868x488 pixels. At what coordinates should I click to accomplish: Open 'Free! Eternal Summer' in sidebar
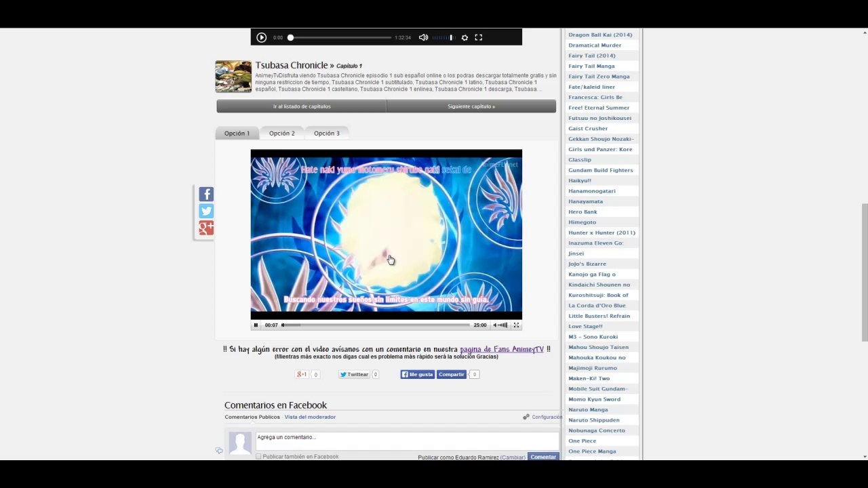pyautogui.click(x=599, y=108)
